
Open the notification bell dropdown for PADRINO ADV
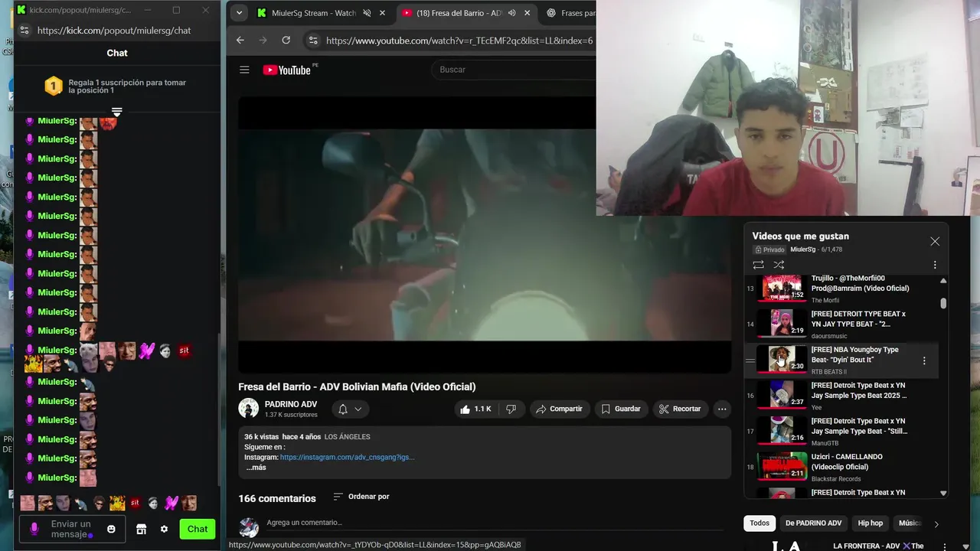pos(350,409)
